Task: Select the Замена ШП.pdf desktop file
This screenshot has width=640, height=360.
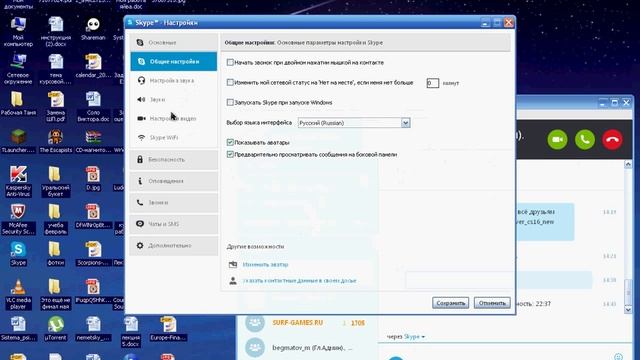Action: 56,107
